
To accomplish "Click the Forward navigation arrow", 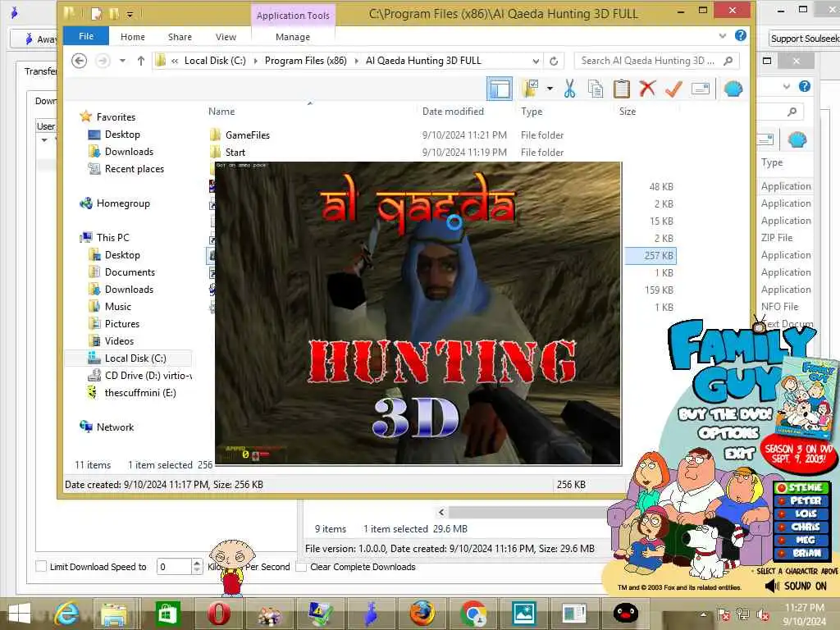I will point(103,61).
